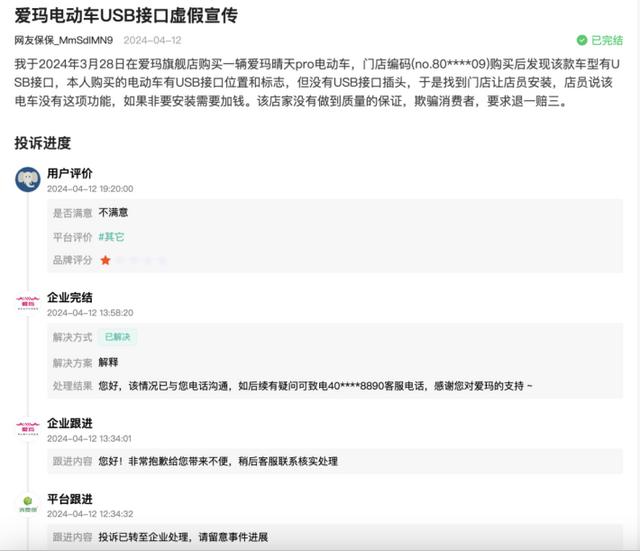Click the timestamp 2024-04-12 12:34:32
Screen dimensions: 640x551
(x=90, y=514)
